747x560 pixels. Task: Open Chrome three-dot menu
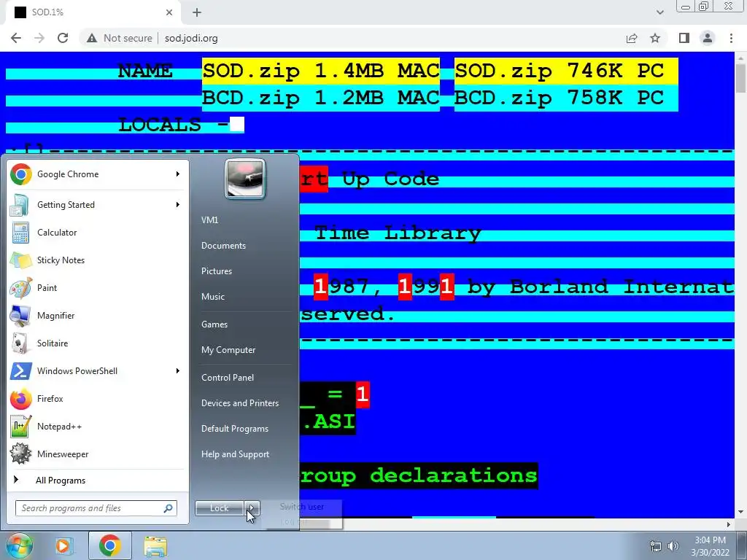[731, 38]
